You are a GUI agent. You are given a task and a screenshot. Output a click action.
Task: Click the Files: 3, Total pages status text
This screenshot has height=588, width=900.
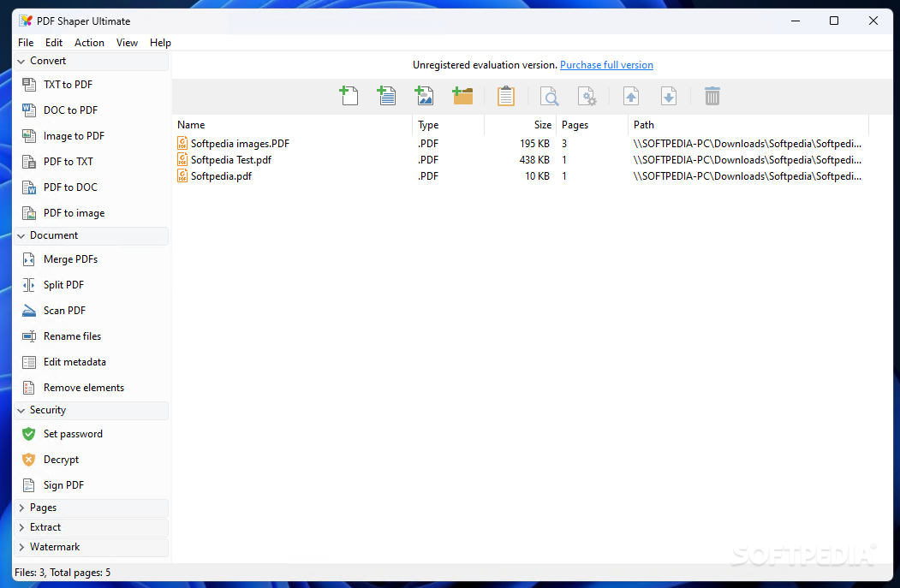pos(63,573)
